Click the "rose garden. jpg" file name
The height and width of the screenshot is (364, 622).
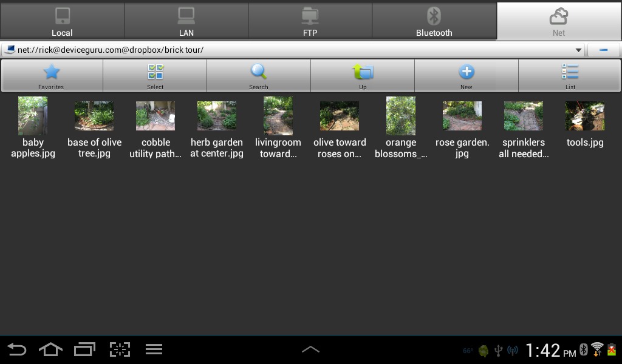coord(462,148)
